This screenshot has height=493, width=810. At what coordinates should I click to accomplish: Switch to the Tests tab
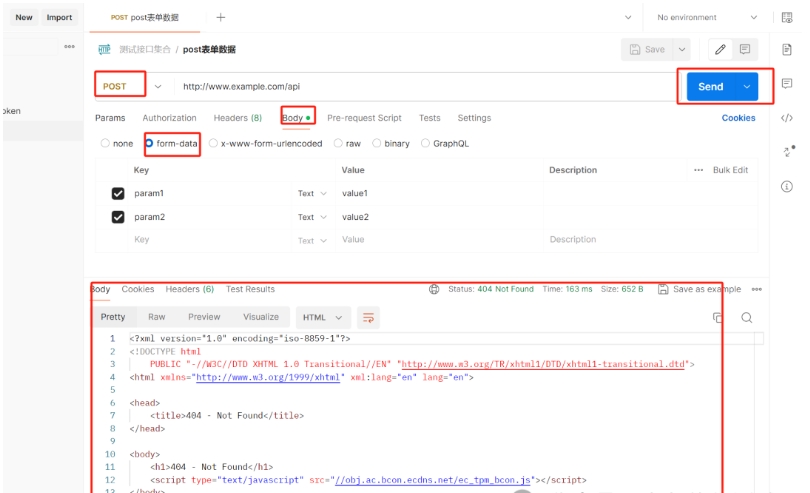[430, 118]
